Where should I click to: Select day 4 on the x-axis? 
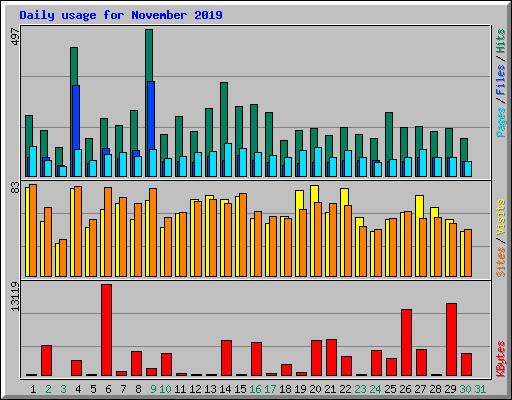[78, 389]
